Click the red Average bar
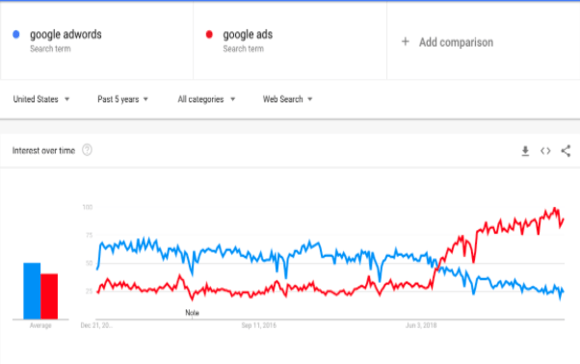580x364 pixels. click(49, 296)
